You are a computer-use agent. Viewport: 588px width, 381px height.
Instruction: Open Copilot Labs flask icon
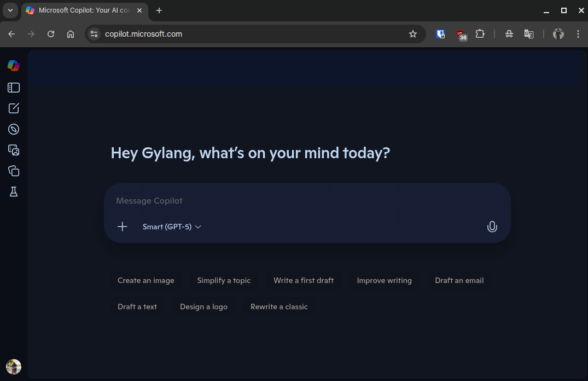14,192
